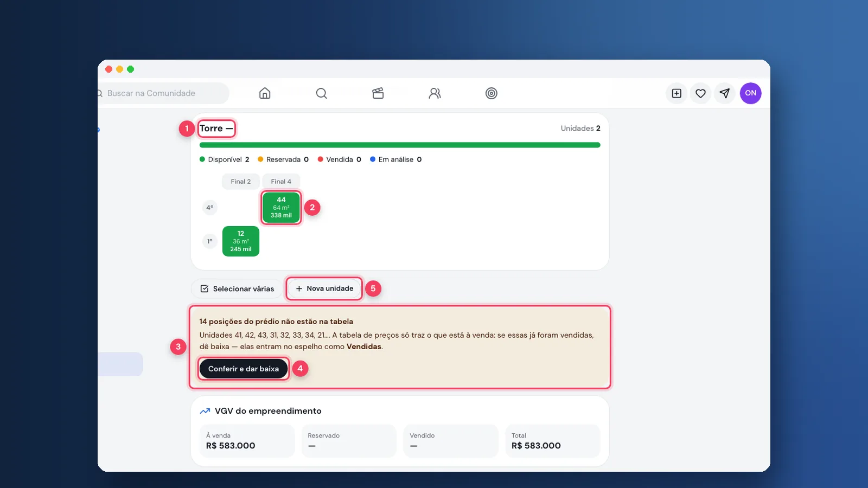Viewport: 868px width, 488px height.
Task: Focus the Buscar na Comunidade search field
Action: click(163, 93)
